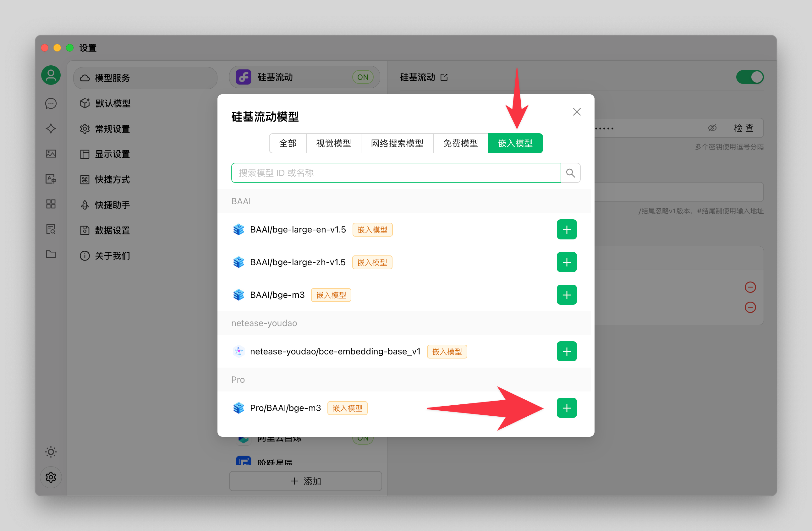Add netease-youdao/bce-embedding-base_v1 model
812x531 pixels.
point(566,351)
